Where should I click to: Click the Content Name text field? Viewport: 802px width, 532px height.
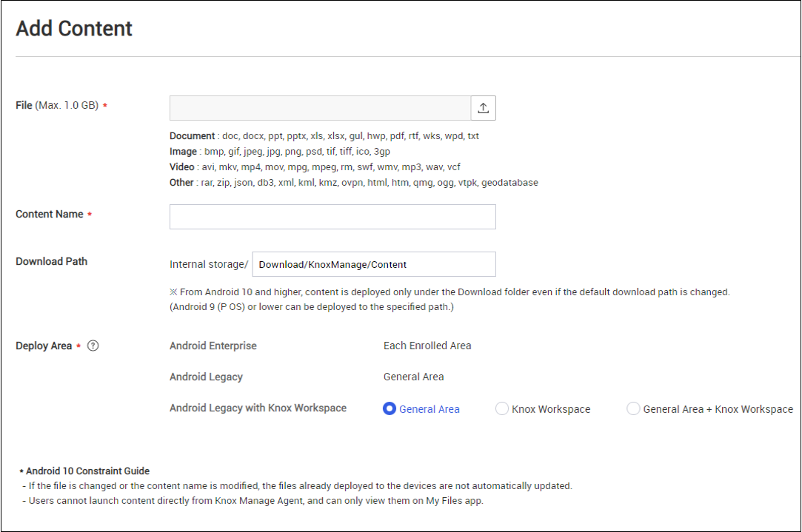pyautogui.click(x=333, y=217)
